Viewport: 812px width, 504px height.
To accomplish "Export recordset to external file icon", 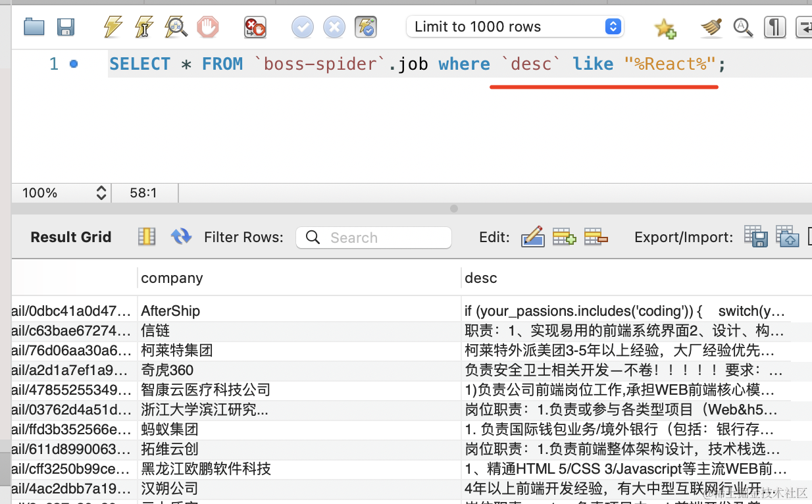I will click(x=756, y=236).
